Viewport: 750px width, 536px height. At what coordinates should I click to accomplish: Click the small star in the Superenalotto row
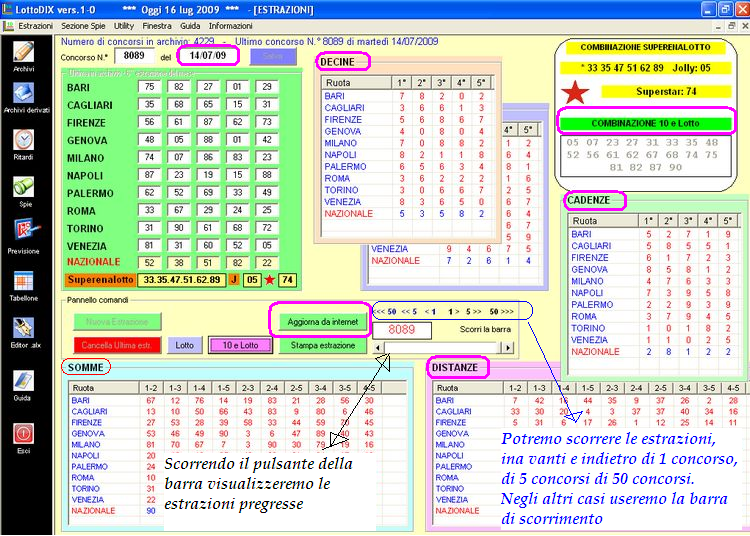tap(269, 280)
